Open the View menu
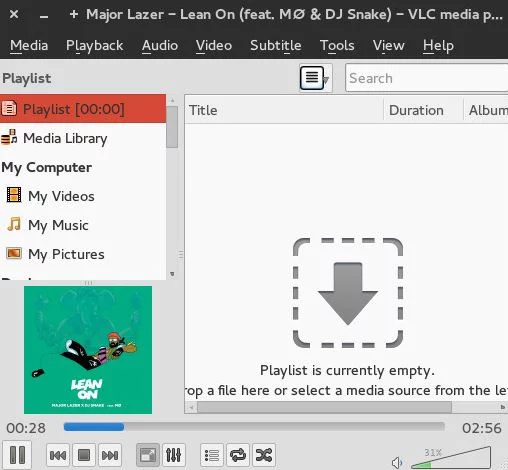 point(389,45)
